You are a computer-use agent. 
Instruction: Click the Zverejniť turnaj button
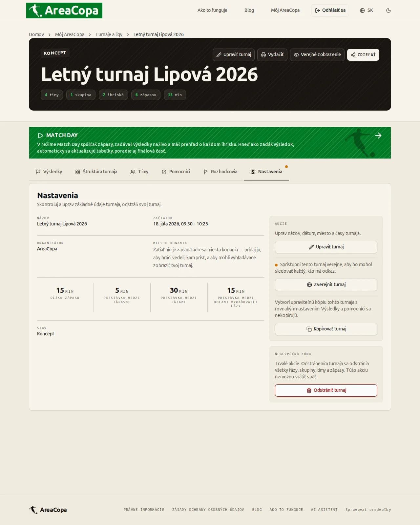click(x=326, y=285)
